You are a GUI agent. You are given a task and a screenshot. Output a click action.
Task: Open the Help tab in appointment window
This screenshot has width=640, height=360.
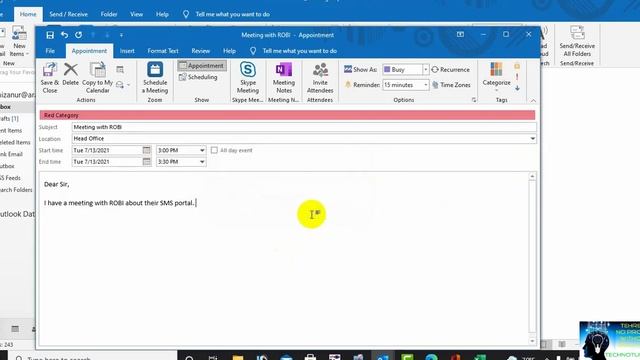click(x=229, y=51)
